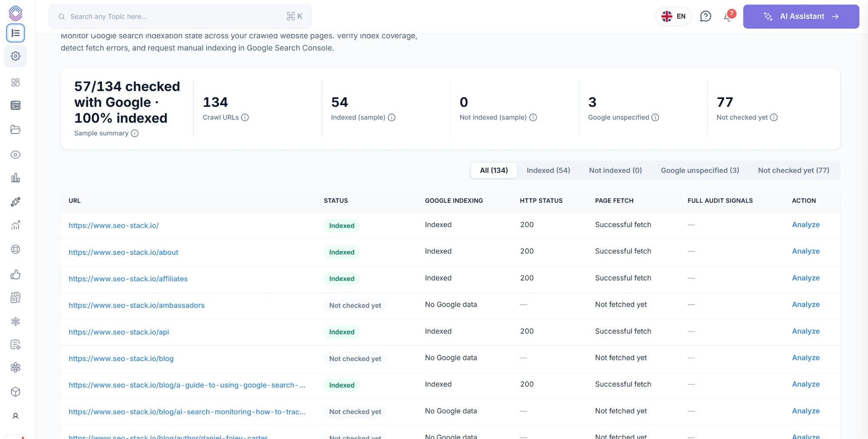
Task: Open the cube box icon
Action: [x=16, y=392]
